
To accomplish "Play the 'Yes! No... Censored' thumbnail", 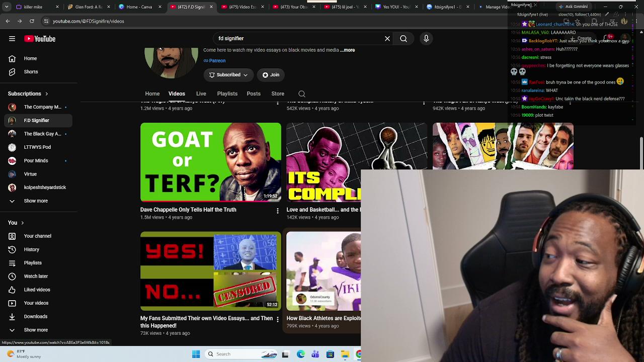I will click(x=211, y=271).
